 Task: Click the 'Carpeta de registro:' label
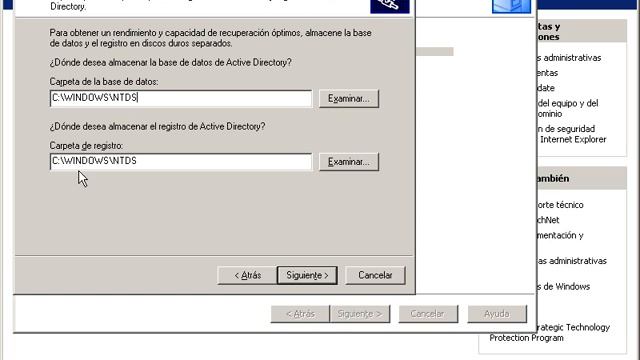click(x=86, y=146)
